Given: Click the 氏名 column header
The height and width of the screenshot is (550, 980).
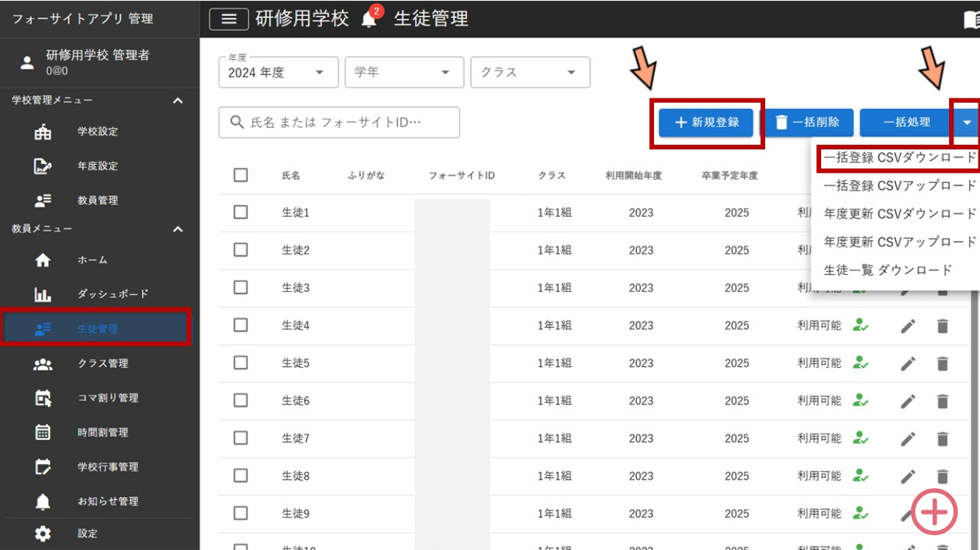Looking at the screenshot, I should tap(291, 176).
